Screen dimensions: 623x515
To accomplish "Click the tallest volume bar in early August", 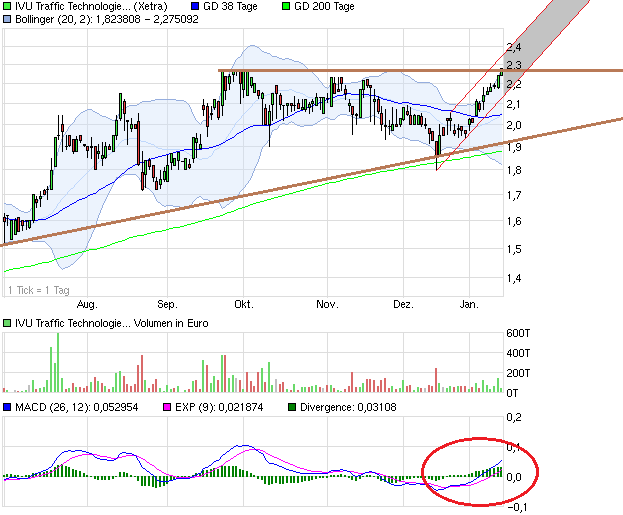I will [x=57, y=362].
